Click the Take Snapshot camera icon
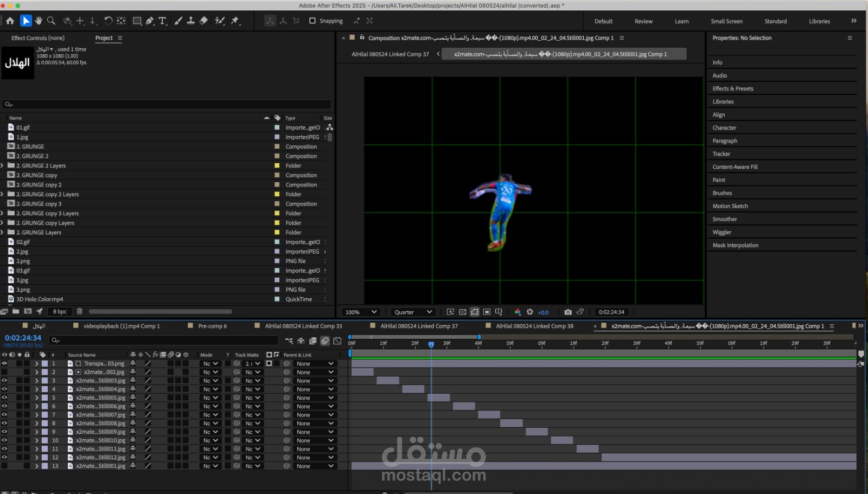 click(568, 312)
